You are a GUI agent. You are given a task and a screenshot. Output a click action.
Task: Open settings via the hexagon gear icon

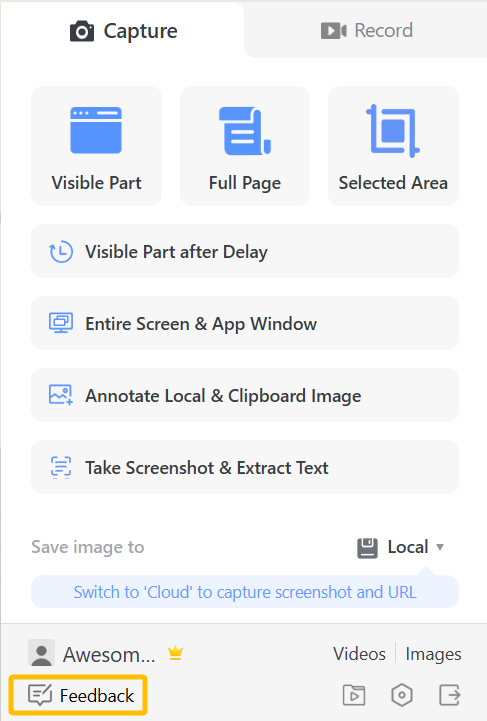402,695
